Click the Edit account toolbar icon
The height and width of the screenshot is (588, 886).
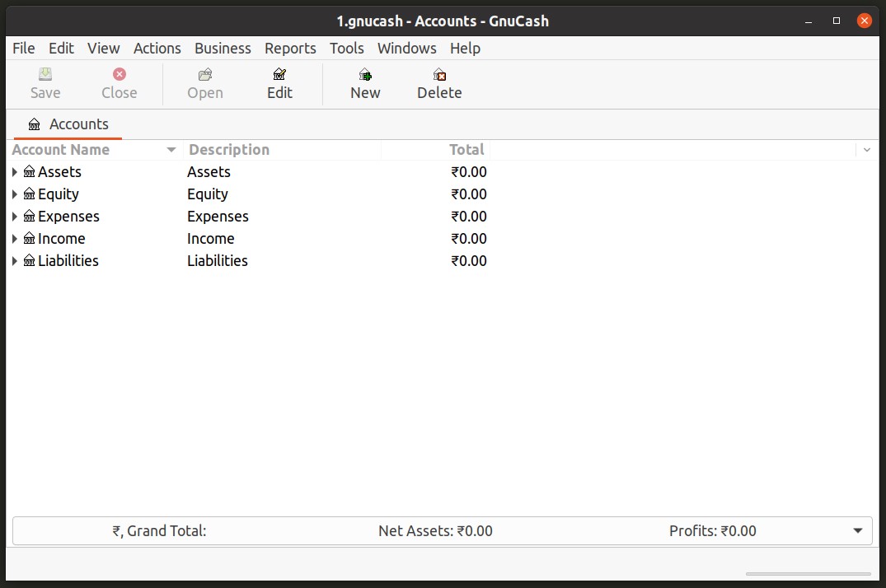(279, 75)
